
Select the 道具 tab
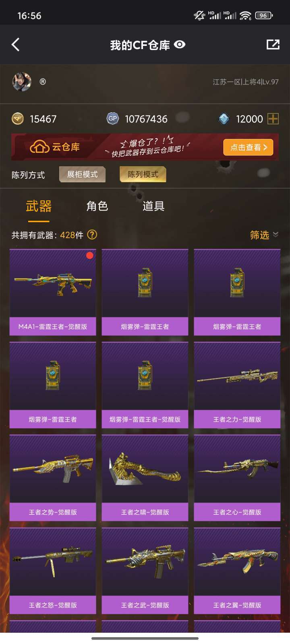point(153,206)
